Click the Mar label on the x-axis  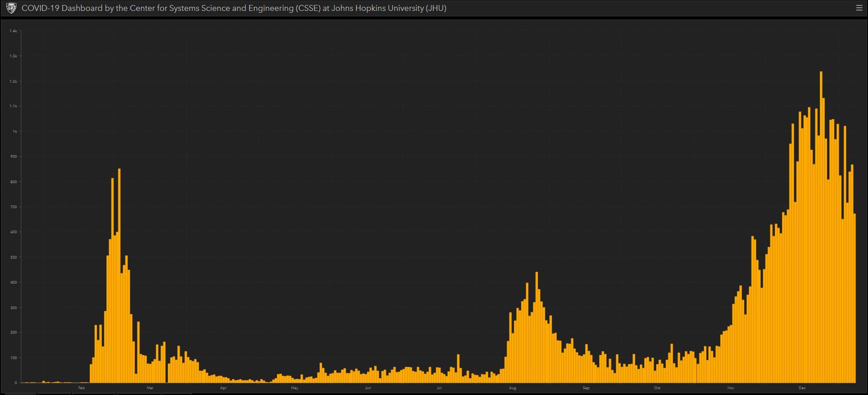click(x=150, y=388)
